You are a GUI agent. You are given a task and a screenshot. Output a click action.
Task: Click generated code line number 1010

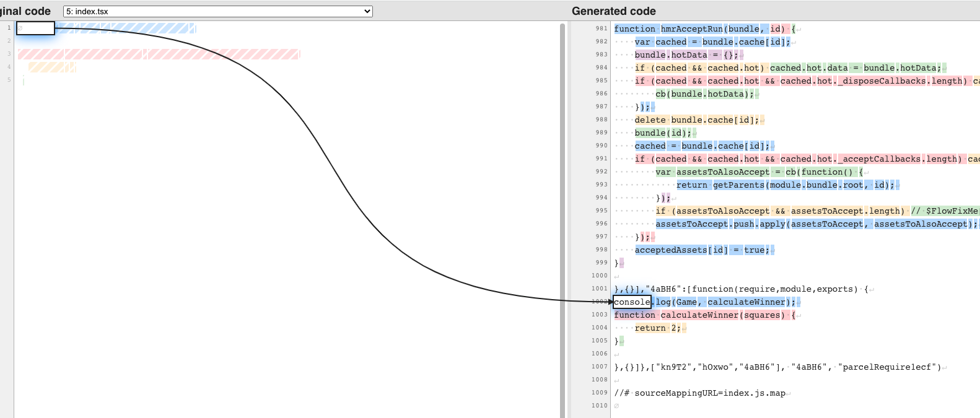pyautogui.click(x=600, y=406)
